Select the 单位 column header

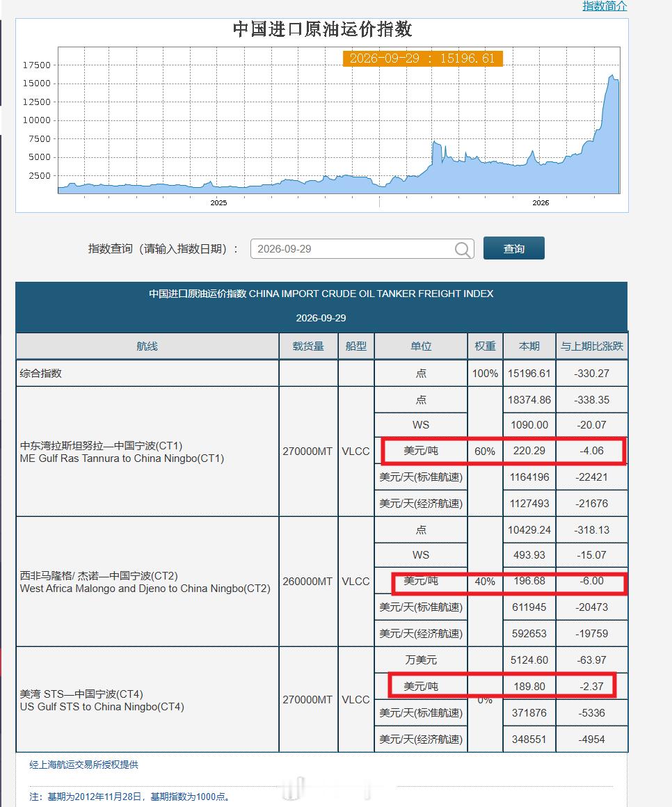point(421,346)
